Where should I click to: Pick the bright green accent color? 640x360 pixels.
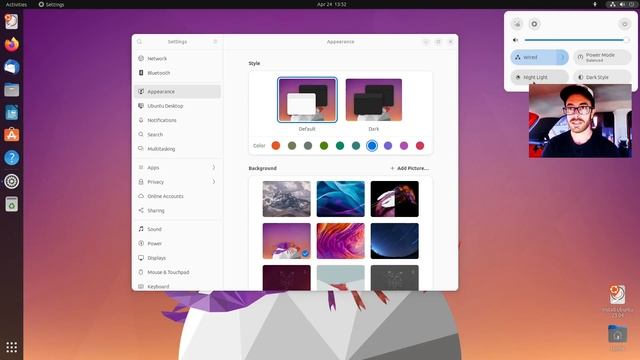click(324, 145)
